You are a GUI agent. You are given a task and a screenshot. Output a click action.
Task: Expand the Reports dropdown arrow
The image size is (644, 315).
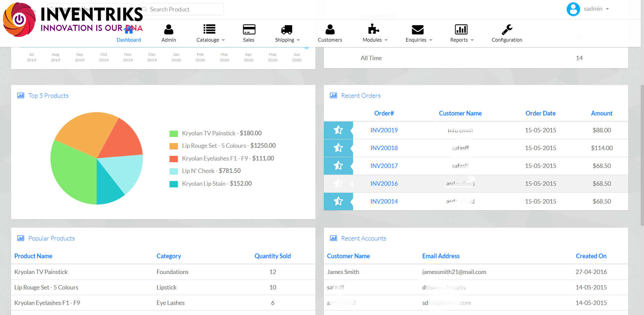472,40
